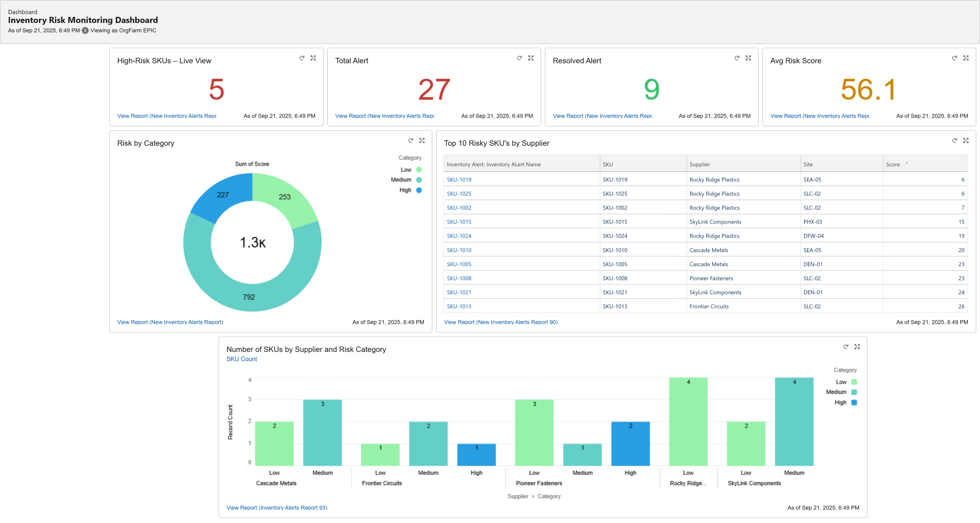Refresh Number of SKUs by Supplier chart
This screenshot has height=523, width=980.
(x=846, y=347)
